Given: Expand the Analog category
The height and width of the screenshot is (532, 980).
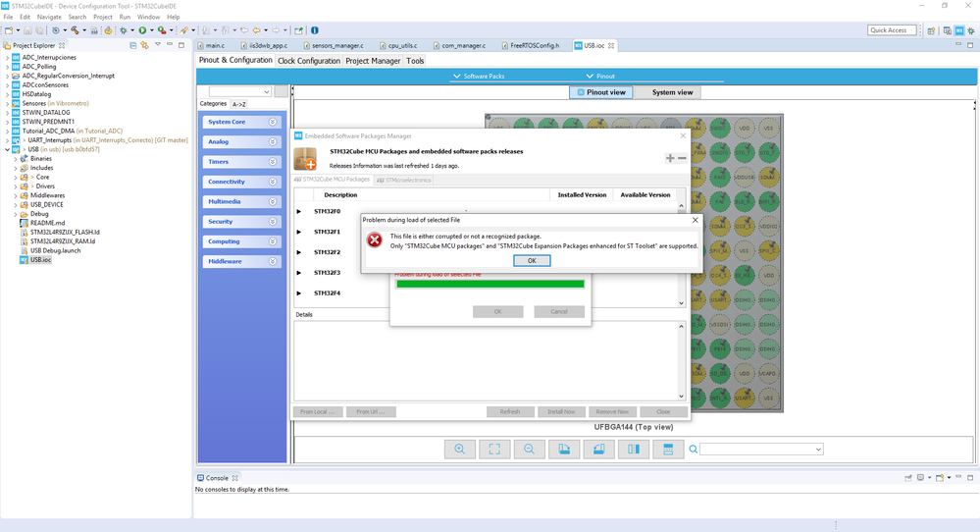Looking at the screenshot, I should (x=242, y=142).
